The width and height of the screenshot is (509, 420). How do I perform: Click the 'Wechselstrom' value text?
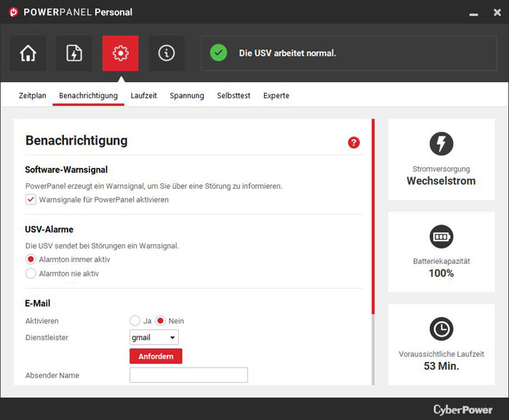pos(441,181)
